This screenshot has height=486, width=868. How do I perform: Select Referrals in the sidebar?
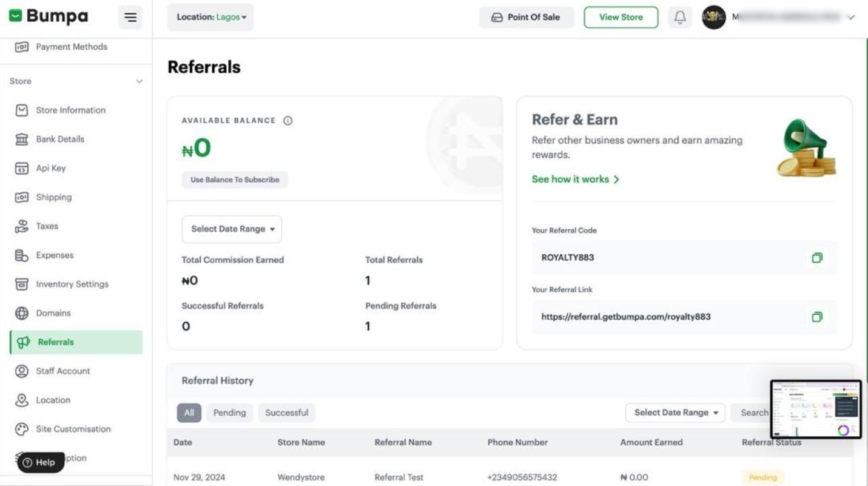(x=76, y=342)
